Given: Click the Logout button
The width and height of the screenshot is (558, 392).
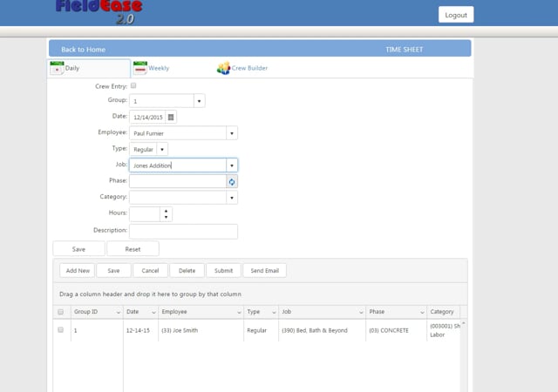Looking at the screenshot, I should 456,15.
